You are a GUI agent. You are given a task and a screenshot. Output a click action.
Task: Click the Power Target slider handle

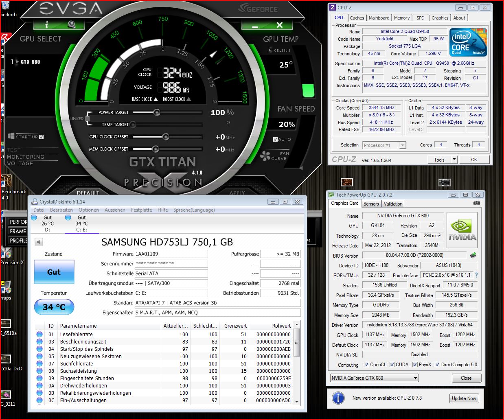pyautogui.click(x=157, y=112)
